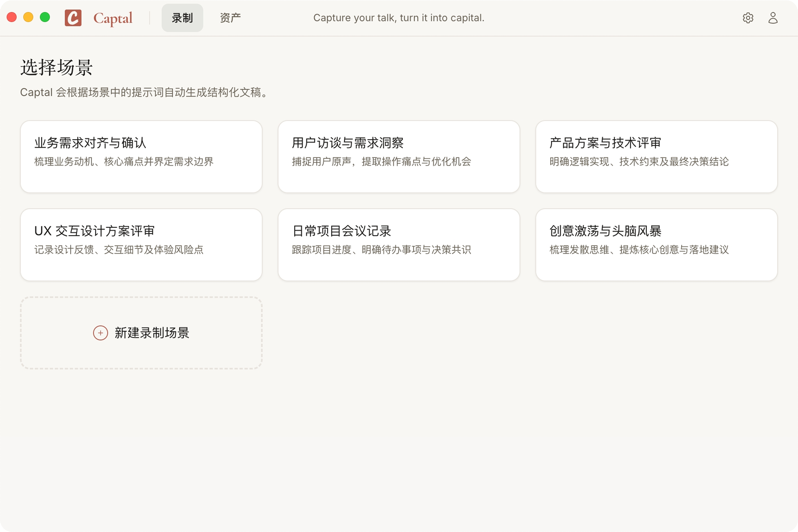
Task: Click the 梳理业务动机 subtitle text
Action: pos(124,162)
